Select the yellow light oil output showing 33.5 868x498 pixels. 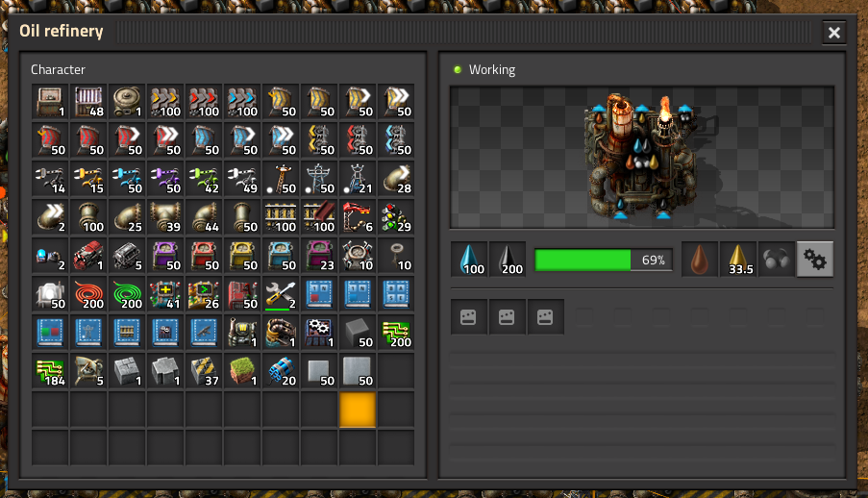(738, 260)
